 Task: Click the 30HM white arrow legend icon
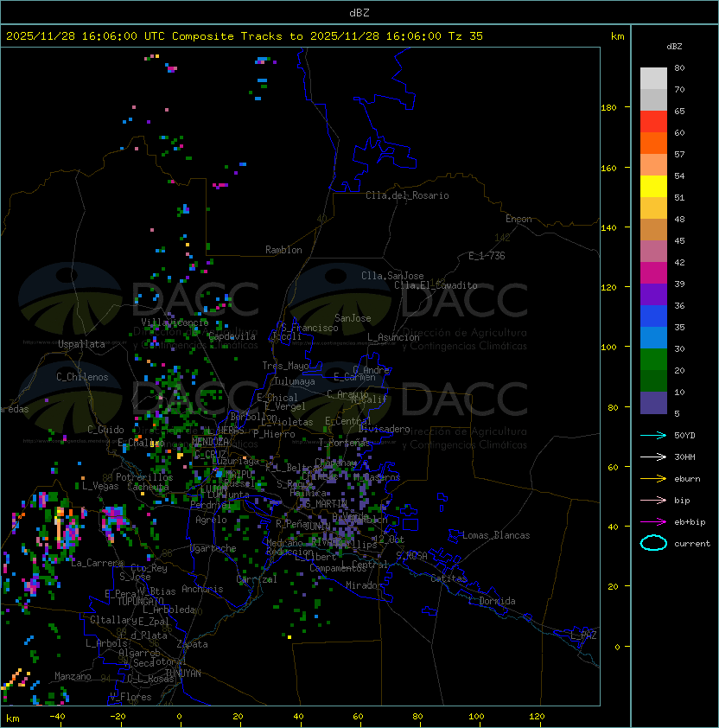[x=653, y=457]
